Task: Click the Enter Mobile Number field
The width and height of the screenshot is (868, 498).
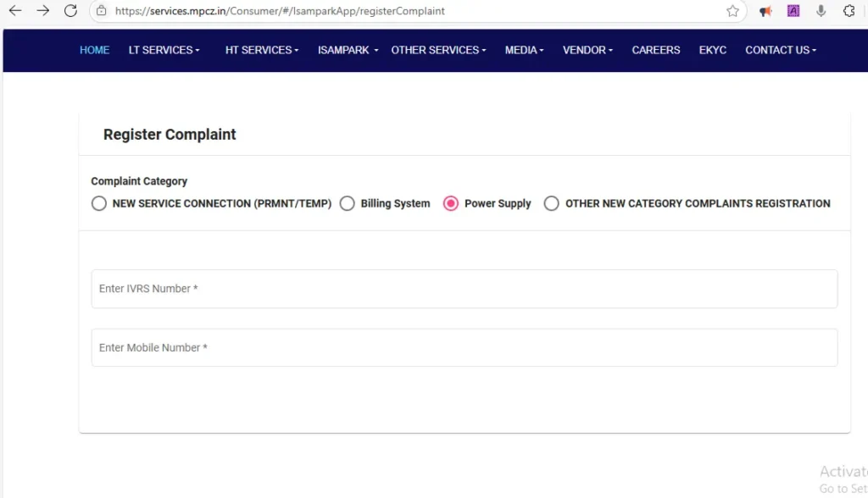Action: tap(465, 347)
